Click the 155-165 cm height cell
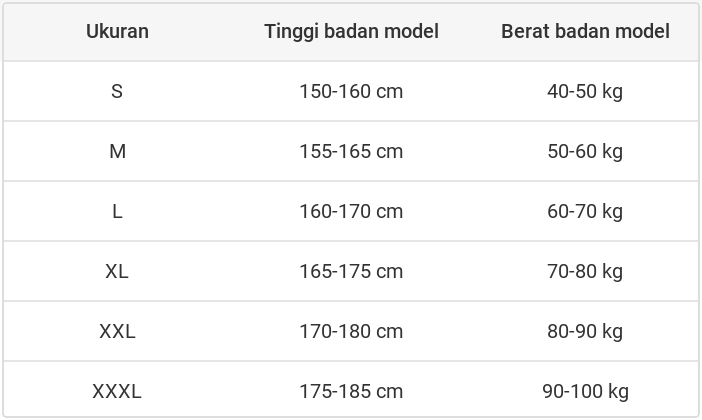The height and width of the screenshot is (420, 702). click(351, 151)
